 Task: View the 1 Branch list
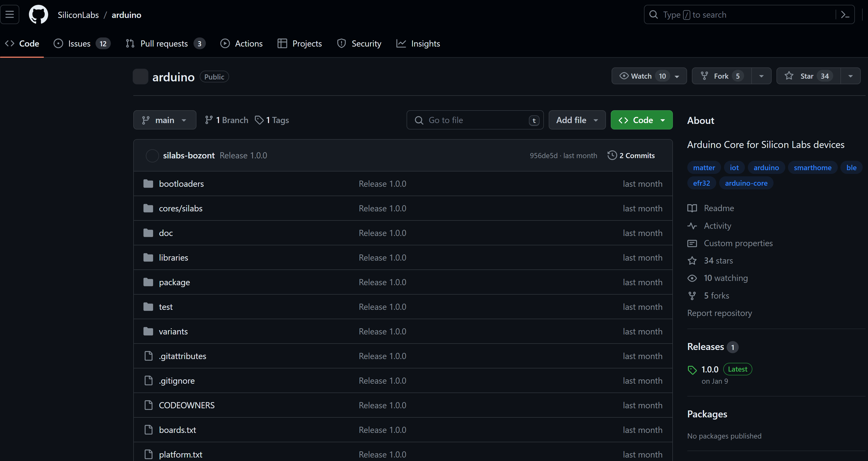click(226, 120)
